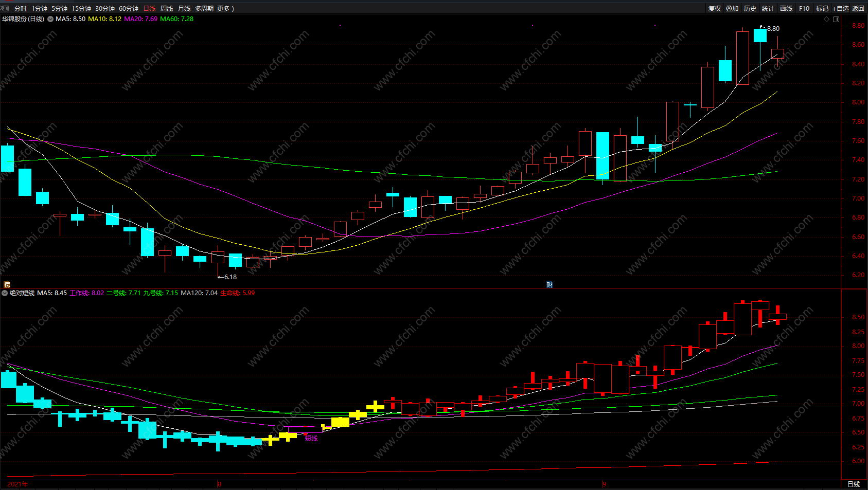Click the 绝对短线 indicator name
This screenshot has height=490, width=868.
click(x=22, y=293)
